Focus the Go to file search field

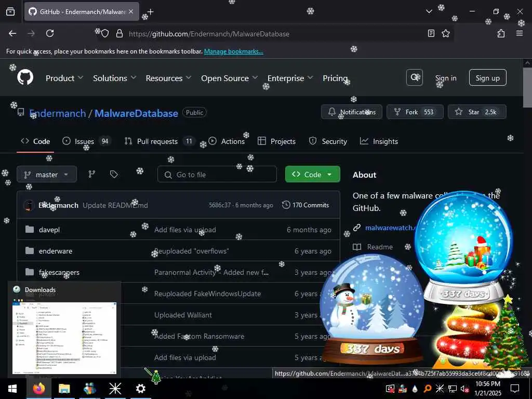coord(217,175)
